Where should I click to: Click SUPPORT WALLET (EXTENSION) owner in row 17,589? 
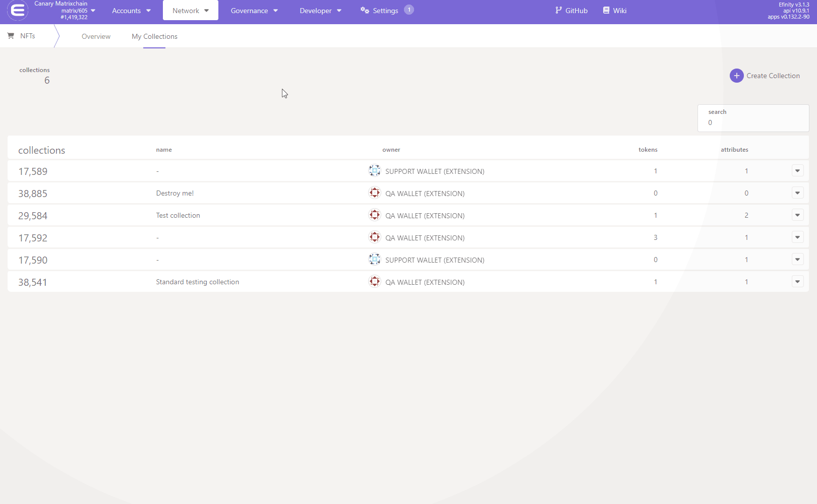coord(435,171)
